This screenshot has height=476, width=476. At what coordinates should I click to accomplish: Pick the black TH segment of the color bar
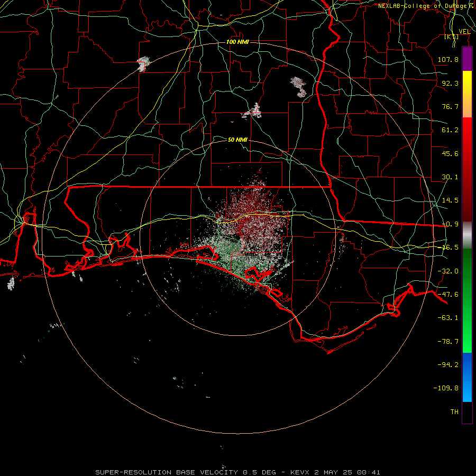click(467, 413)
